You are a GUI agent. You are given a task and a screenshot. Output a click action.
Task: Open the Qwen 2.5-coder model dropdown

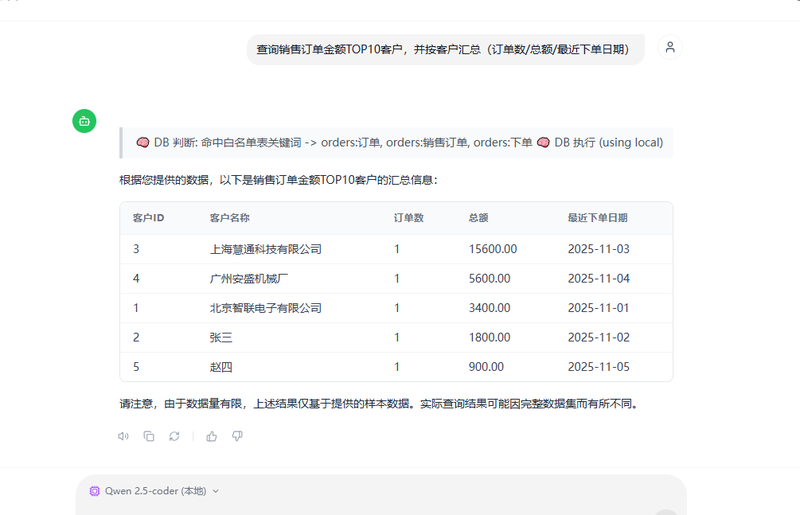[x=155, y=491]
